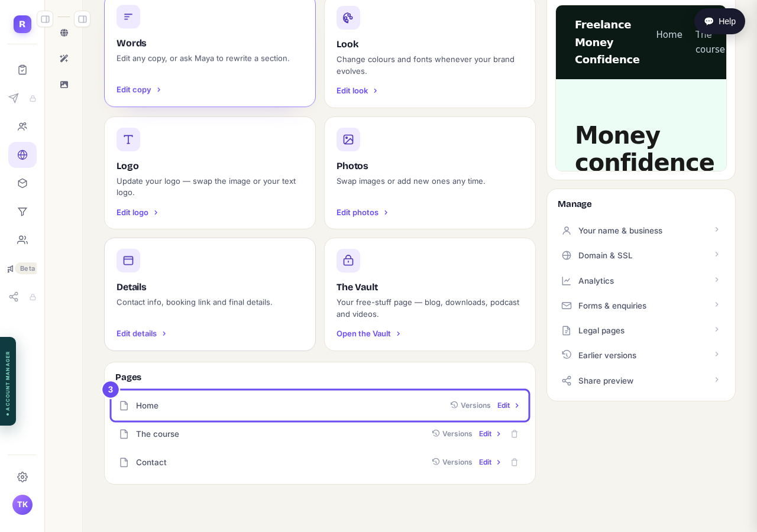757x532 pixels.
Task: Delete the Contact page with trash icon
Action: click(515, 462)
